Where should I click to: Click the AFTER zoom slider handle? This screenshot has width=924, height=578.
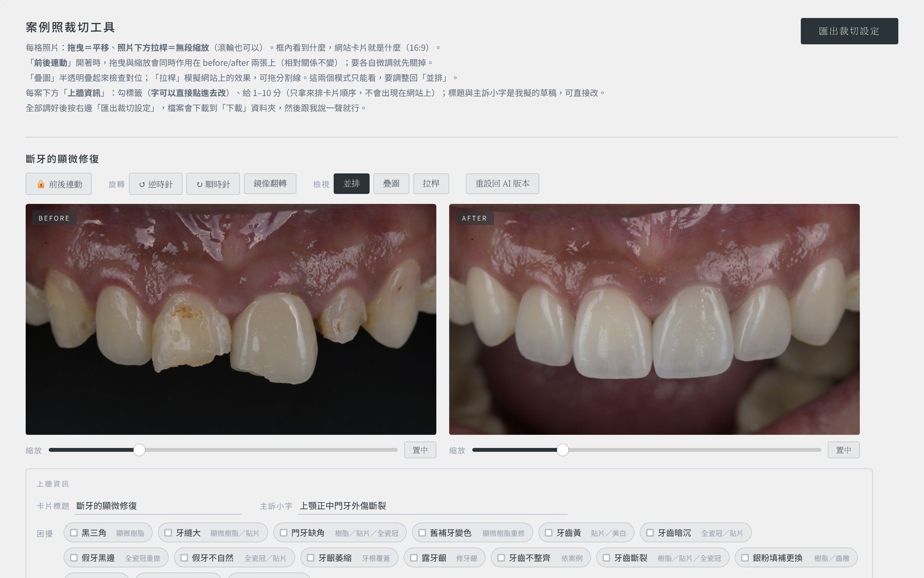pos(562,450)
